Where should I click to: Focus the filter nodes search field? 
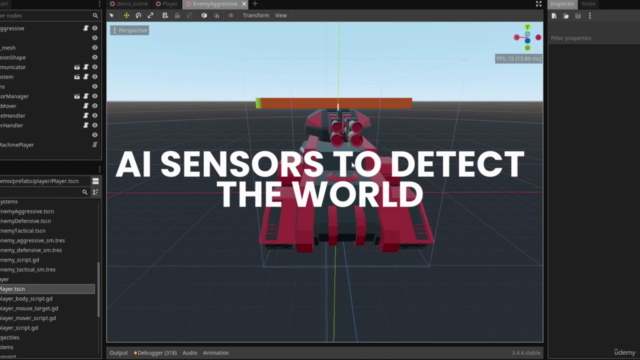click(x=50, y=16)
